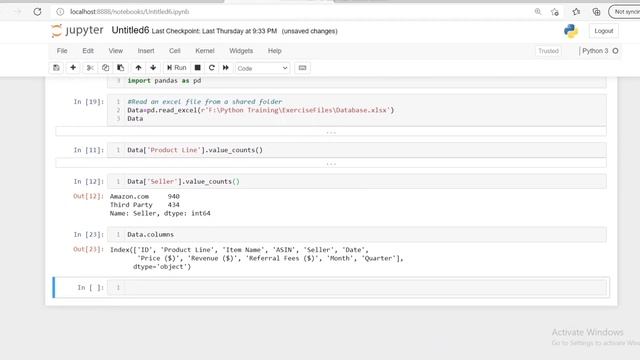This screenshot has width=640, height=360.
Task: Expand collapsed output of cell In [19]
Action: 331,132
